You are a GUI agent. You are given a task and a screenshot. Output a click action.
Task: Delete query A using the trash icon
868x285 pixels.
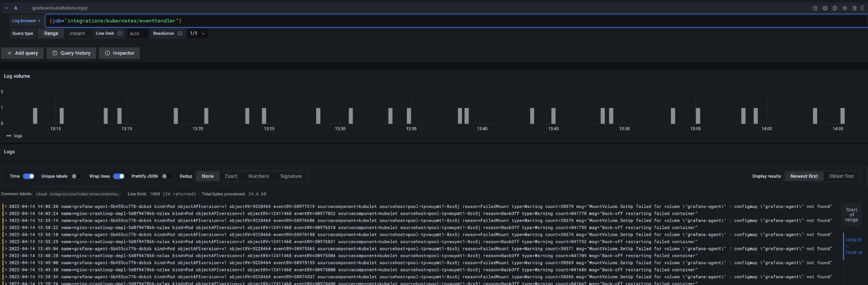pos(855,8)
